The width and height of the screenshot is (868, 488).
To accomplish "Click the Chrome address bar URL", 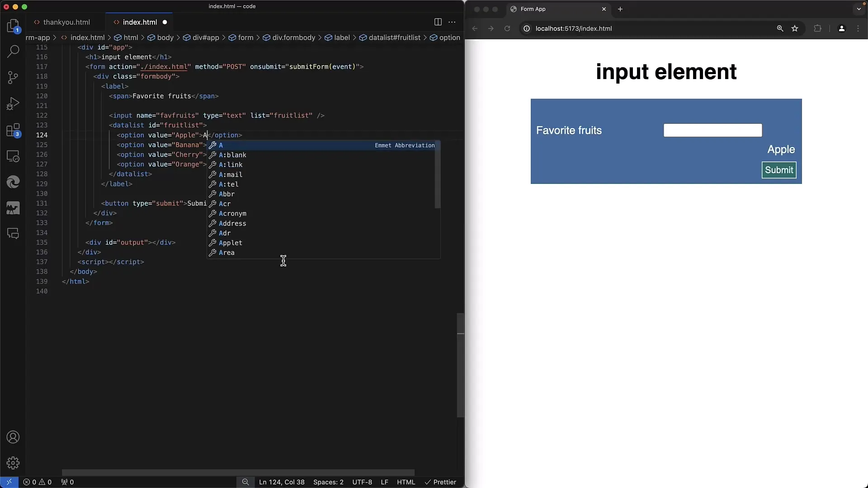I will click(574, 28).
